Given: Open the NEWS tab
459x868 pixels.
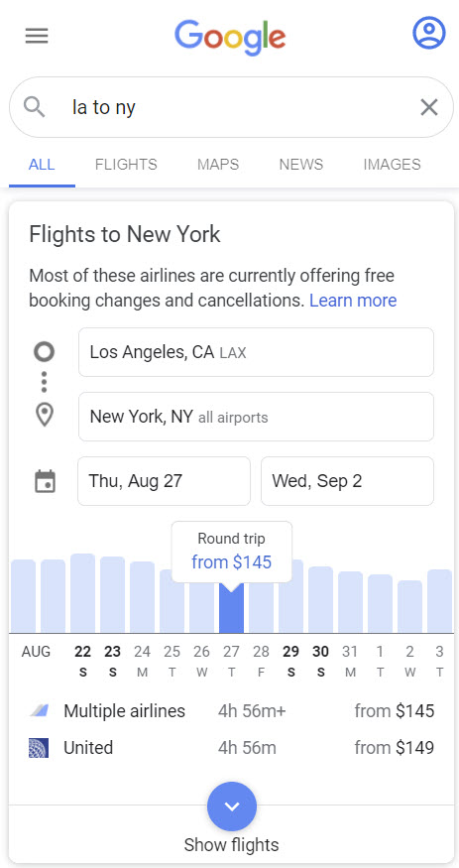Looking at the screenshot, I should (x=301, y=165).
